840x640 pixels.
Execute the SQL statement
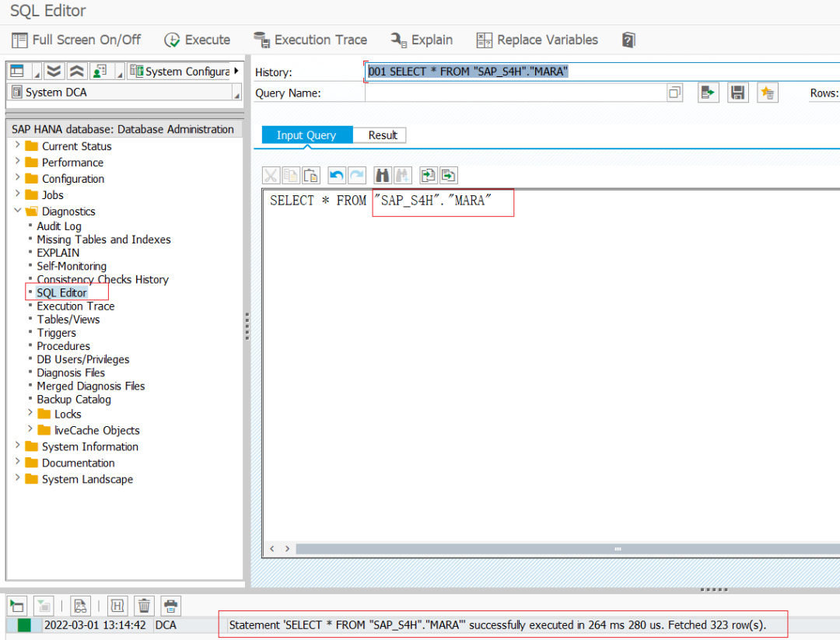coord(197,40)
